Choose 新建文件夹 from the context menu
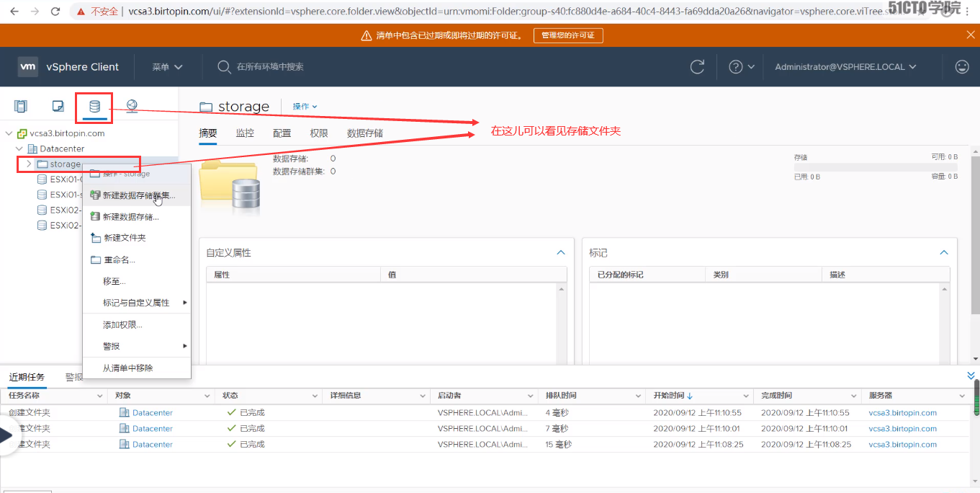 coord(137,238)
